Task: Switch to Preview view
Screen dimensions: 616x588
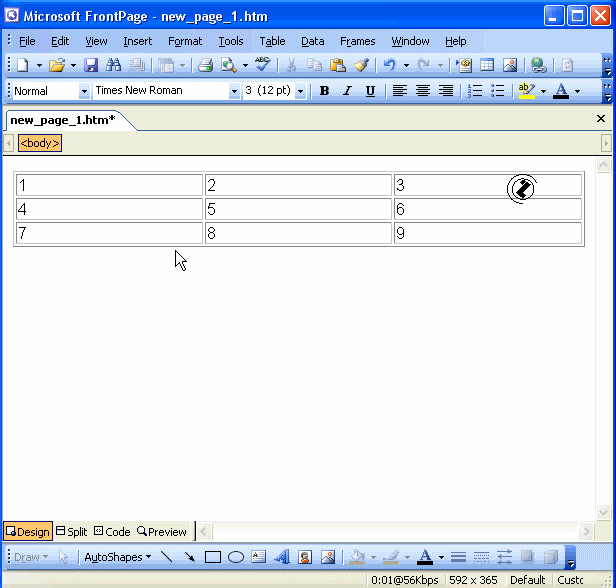Action: tap(162, 532)
